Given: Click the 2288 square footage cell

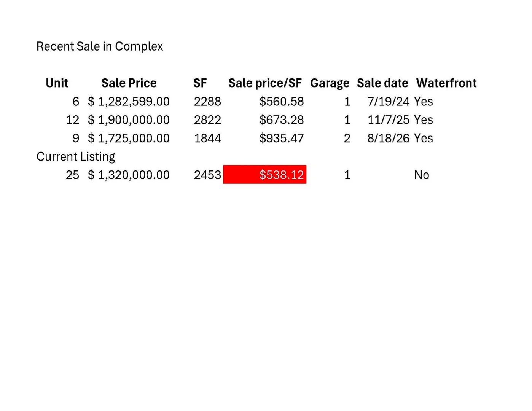Looking at the screenshot, I should tap(207, 102).
